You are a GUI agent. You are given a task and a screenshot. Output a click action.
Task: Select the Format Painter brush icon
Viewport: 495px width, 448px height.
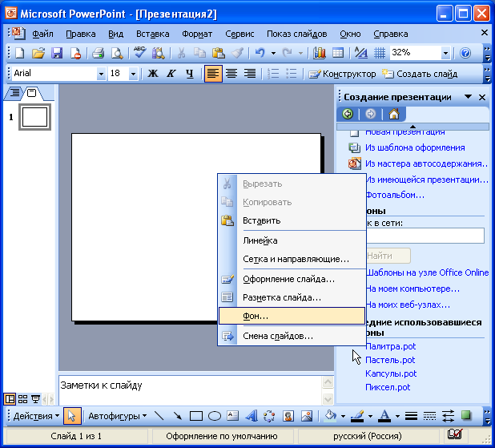[237, 53]
